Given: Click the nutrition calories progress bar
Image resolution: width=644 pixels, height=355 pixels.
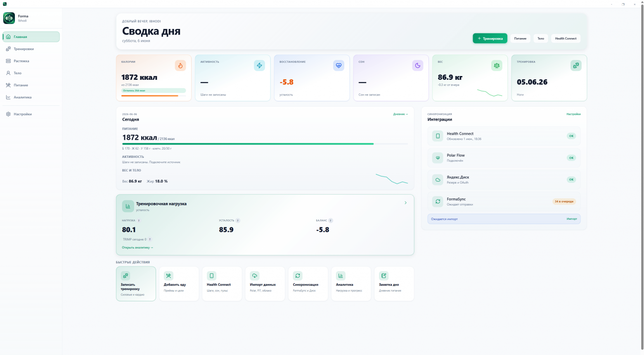Looking at the screenshot, I should 265,144.
